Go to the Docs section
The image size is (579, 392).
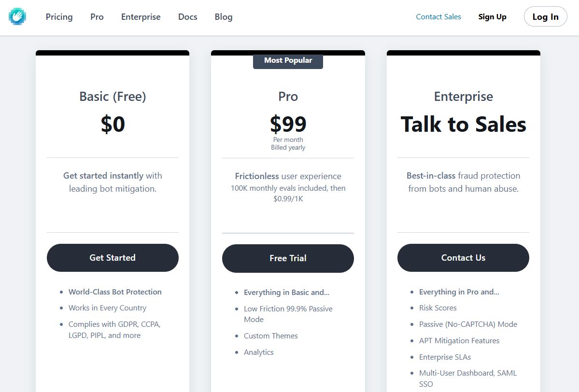click(x=187, y=17)
